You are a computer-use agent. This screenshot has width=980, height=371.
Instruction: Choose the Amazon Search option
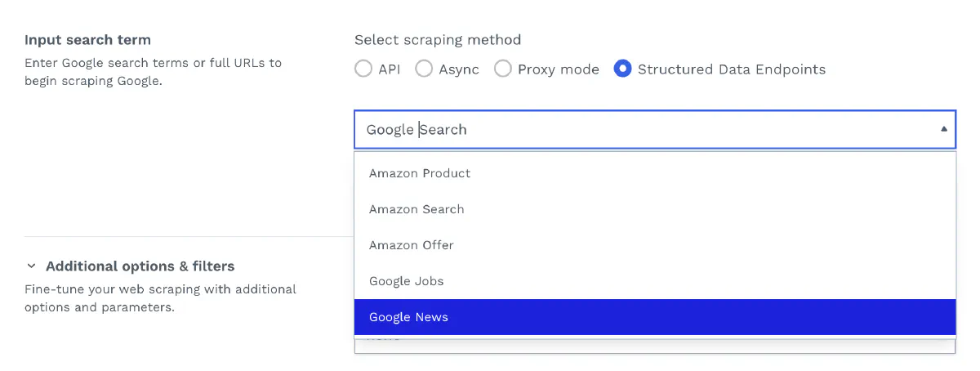(416, 209)
